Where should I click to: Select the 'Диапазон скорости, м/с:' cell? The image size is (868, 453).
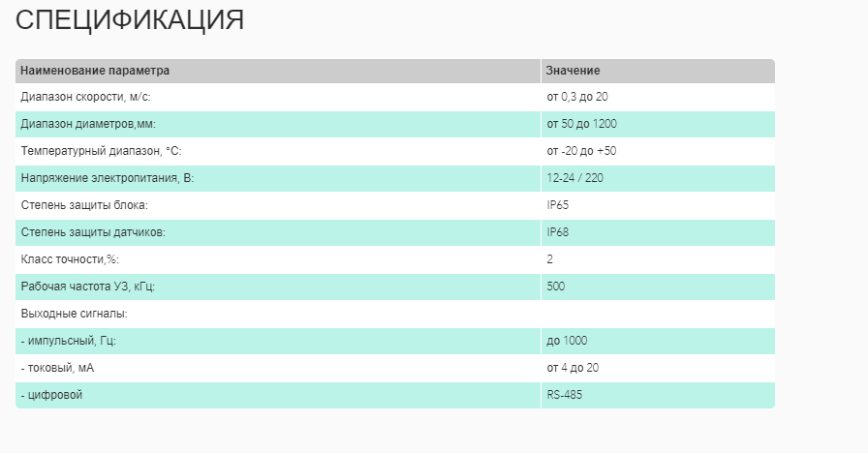(x=85, y=97)
